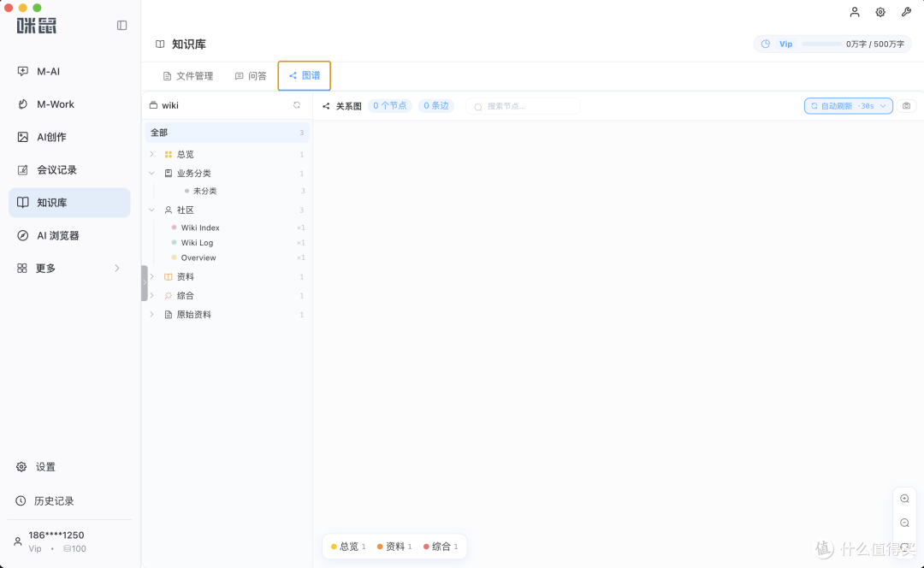Click the Wiki Log green dot
This screenshot has height=568, width=924.
pos(174,242)
